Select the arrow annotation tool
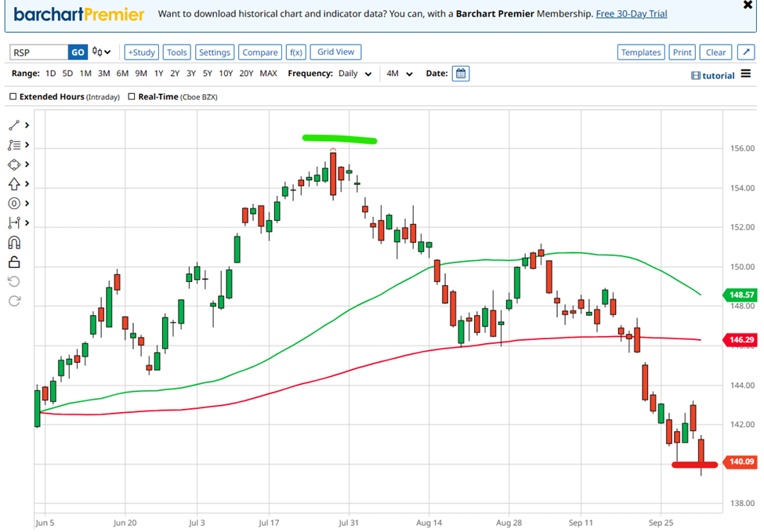Screen dimensions: 764x532 click(x=14, y=183)
